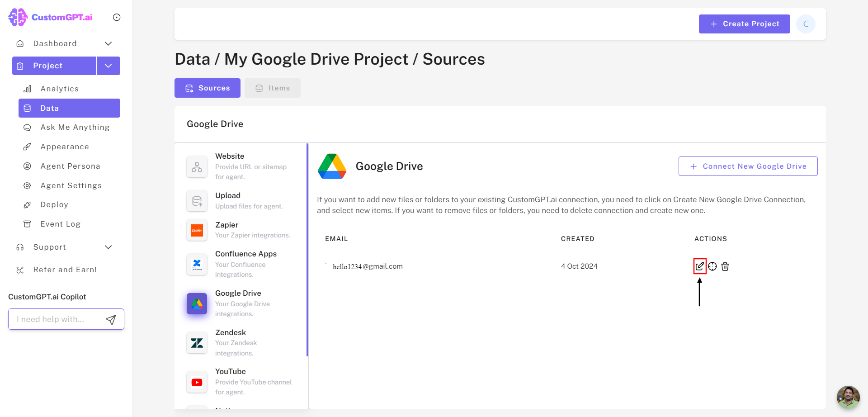This screenshot has width=868, height=417.
Task: Select the Zendesk data source
Action: coord(241,342)
